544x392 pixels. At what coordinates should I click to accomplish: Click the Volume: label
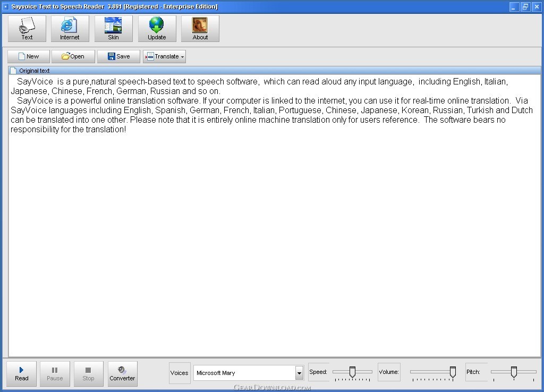389,372
